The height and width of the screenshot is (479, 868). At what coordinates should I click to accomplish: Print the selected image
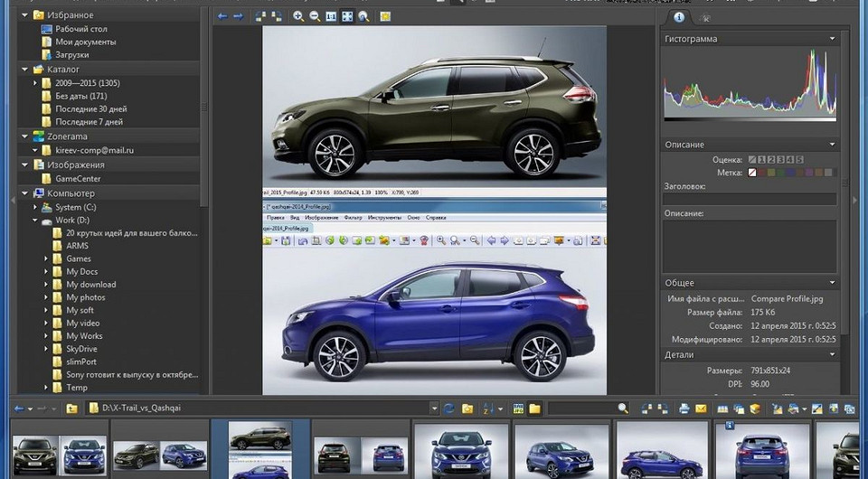coord(684,409)
